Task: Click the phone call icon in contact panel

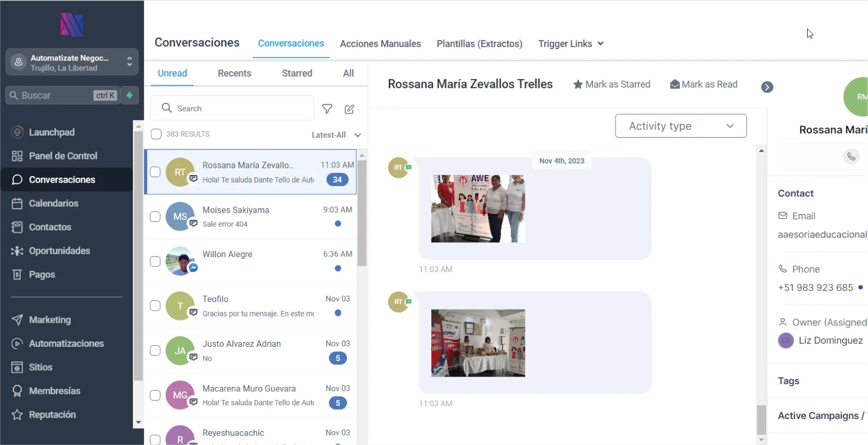Action: click(x=851, y=156)
